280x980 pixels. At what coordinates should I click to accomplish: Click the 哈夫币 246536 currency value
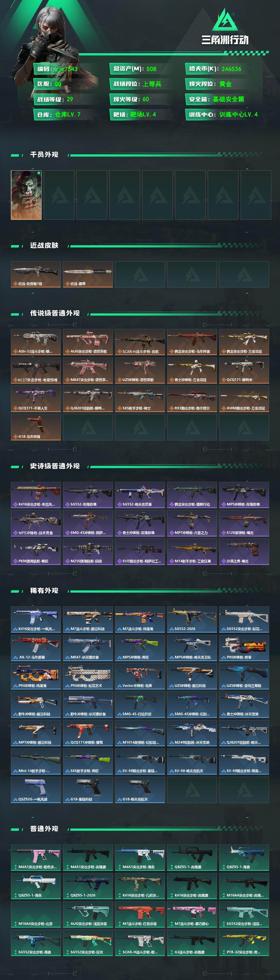[x=231, y=69]
